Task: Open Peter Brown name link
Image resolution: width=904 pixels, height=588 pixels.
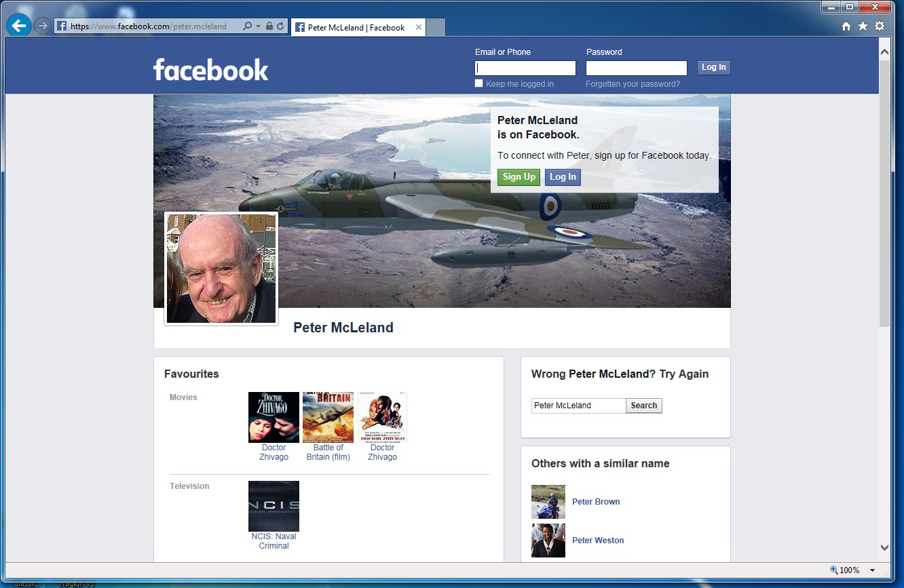Action: (596, 502)
